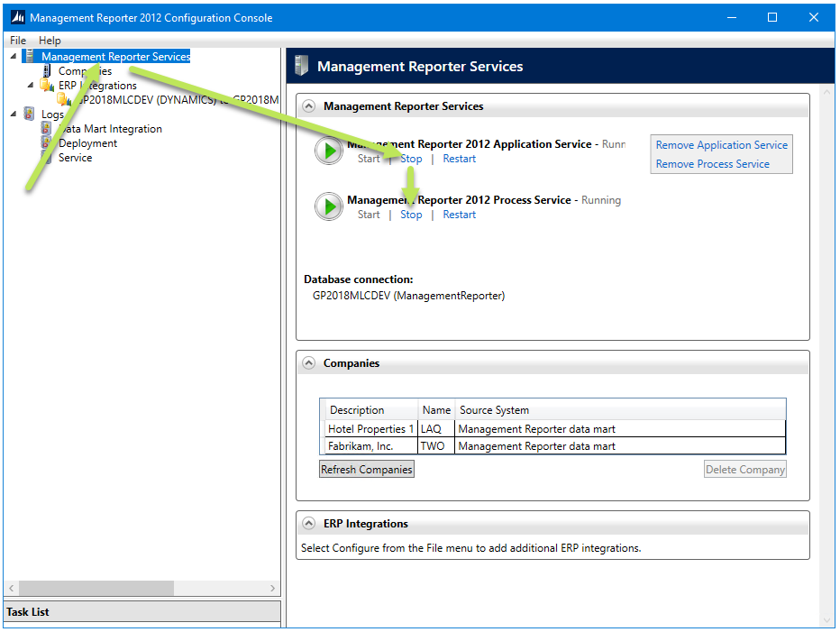Select the ERP Integrations folder icon
Viewport: 840px width, 632px height.
(x=46, y=86)
